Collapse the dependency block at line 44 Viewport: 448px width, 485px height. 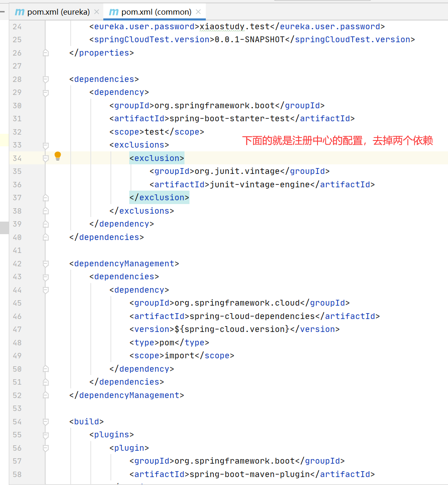46,290
